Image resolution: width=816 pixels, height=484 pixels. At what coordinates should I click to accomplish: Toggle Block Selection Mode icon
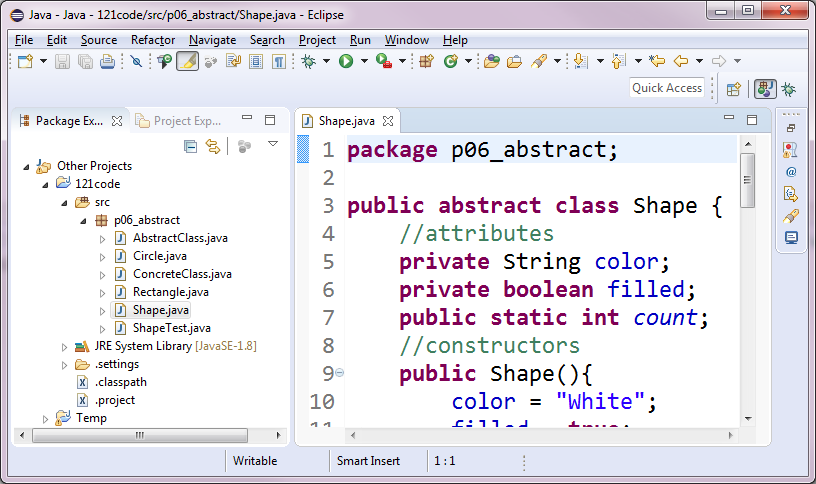[256, 61]
